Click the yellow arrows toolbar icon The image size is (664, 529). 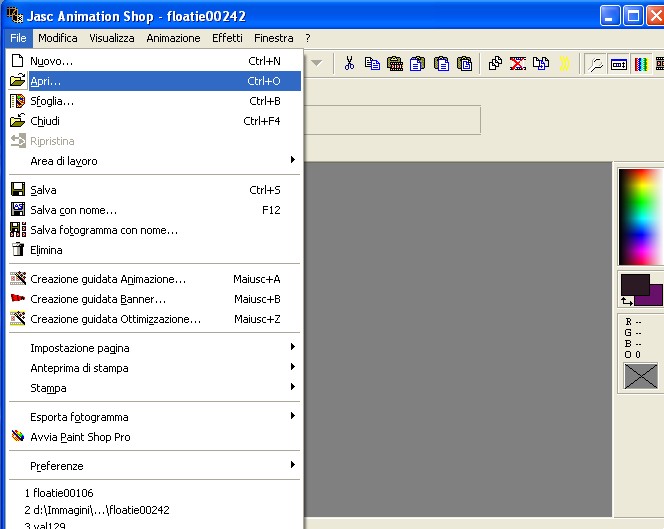tap(564, 64)
